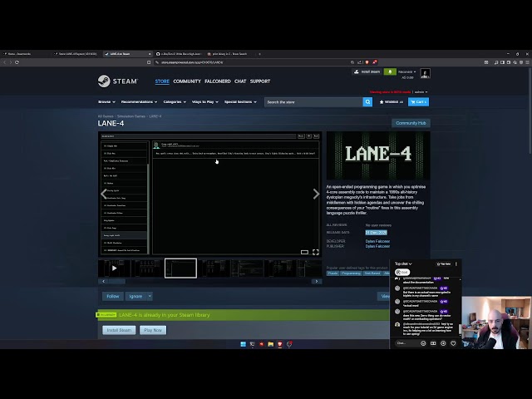Click chat overlay three-dot menu
The width and height of the screenshot is (532, 399).
pyautogui.click(x=456, y=264)
